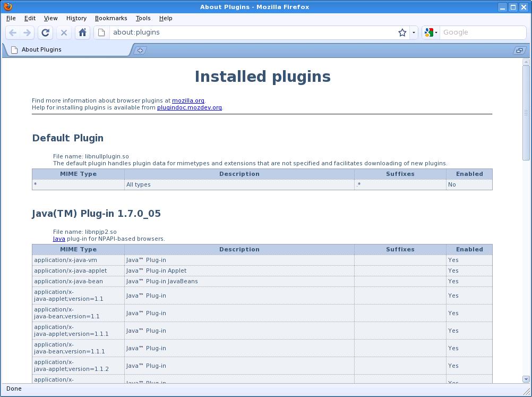This screenshot has width=532, height=397.
Task: Click the application/x-java-vm cell
Action: tap(79, 260)
